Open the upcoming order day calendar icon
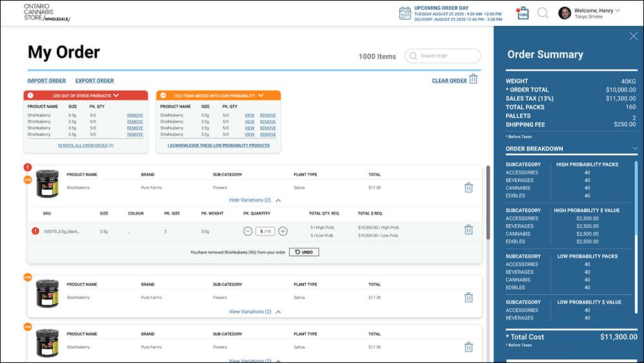 pyautogui.click(x=405, y=13)
